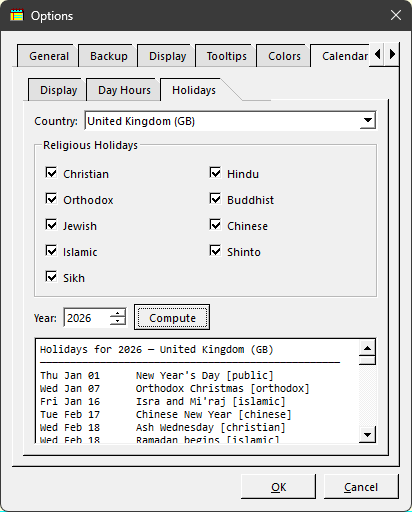
Task: Click the Cancel button
Action: [361, 487]
